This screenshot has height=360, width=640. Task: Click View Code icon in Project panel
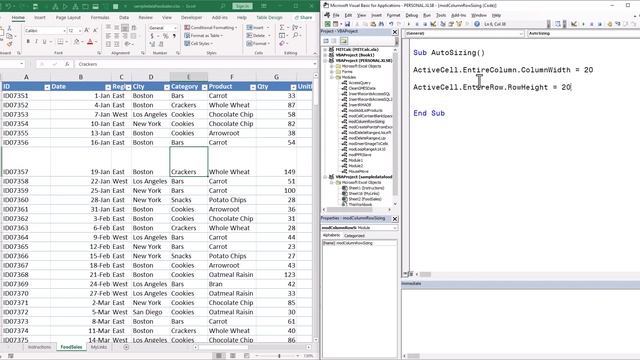[x=326, y=41]
